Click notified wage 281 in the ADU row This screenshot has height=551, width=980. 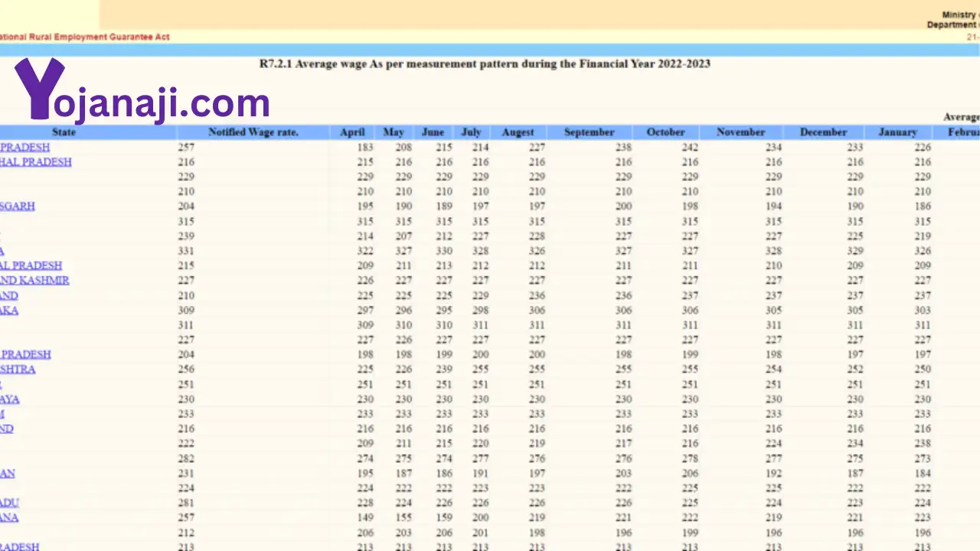[x=186, y=504]
